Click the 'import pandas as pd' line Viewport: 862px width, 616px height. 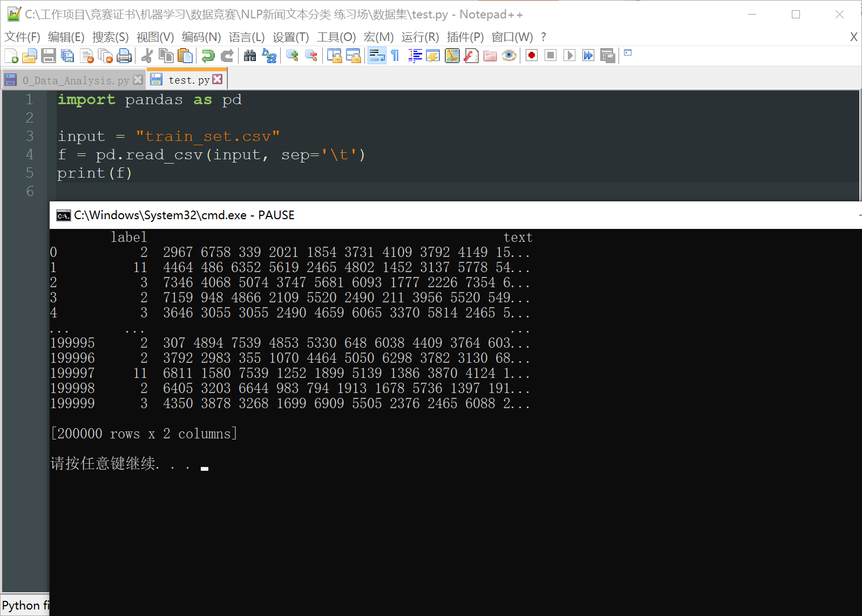pos(150,100)
